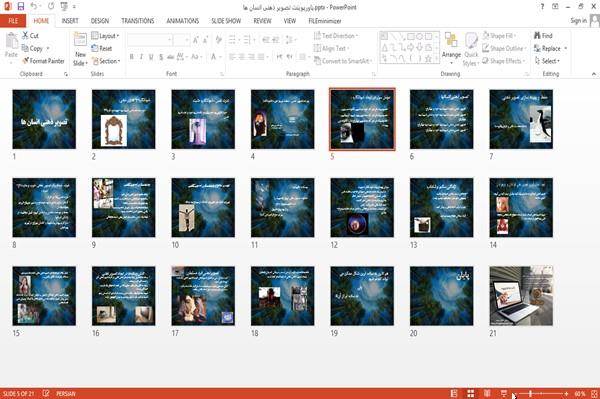Viewport: 600px width, 399px height.
Task: Start Slide Show from the status bar
Action: 504,393
